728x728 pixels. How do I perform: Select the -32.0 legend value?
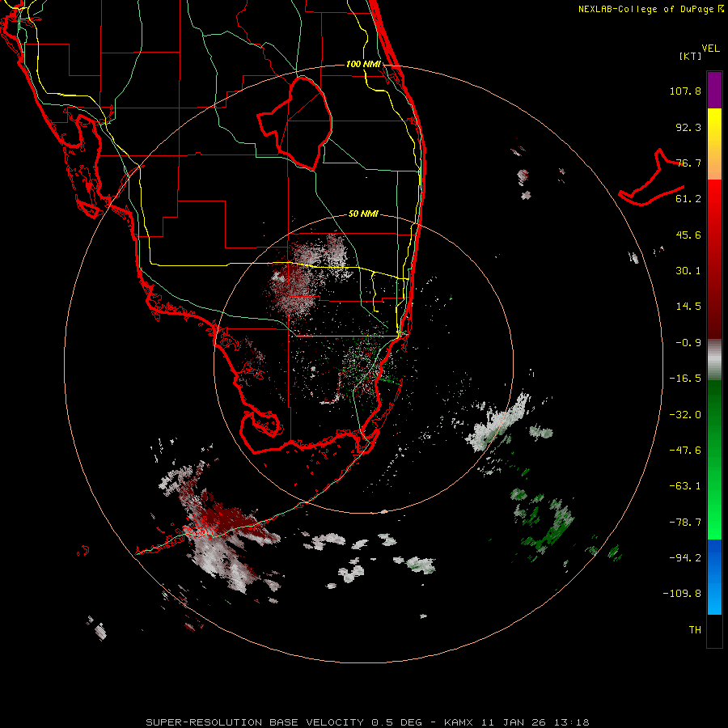pyautogui.click(x=685, y=415)
